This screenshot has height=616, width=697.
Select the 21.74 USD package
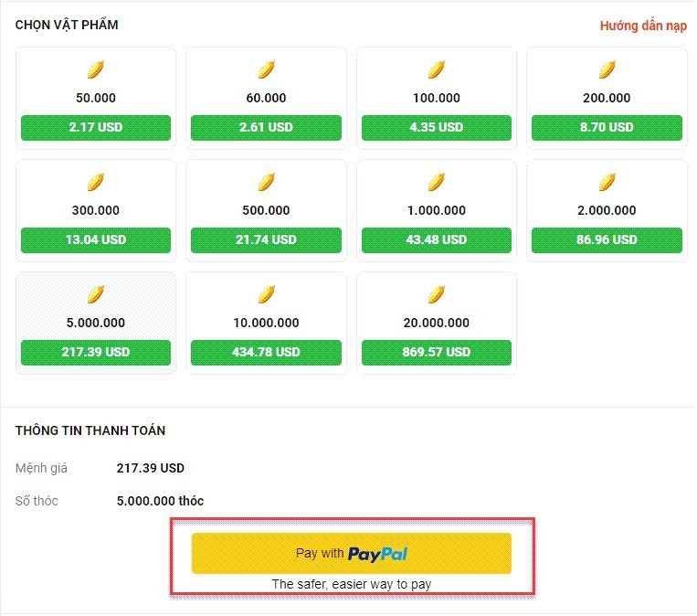pyautogui.click(x=266, y=240)
